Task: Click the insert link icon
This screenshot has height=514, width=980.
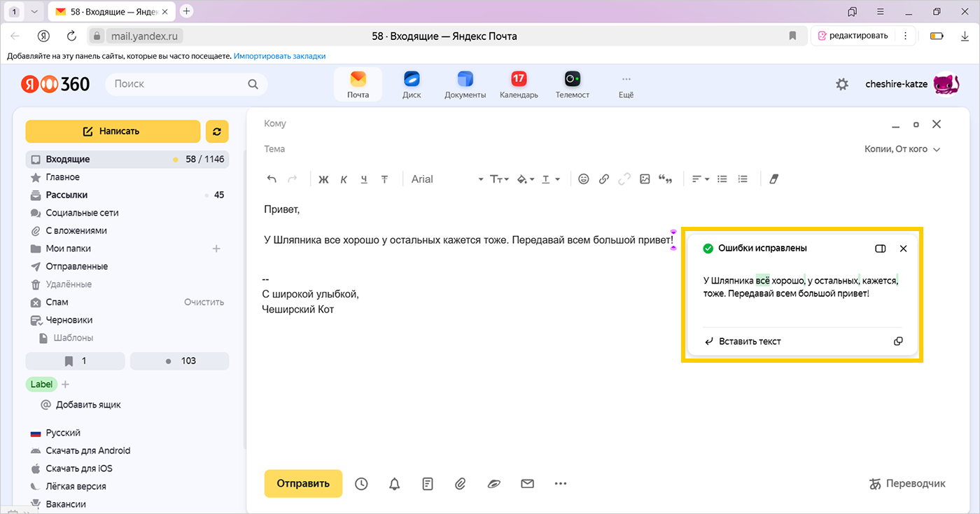Action: click(x=604, y=179)
